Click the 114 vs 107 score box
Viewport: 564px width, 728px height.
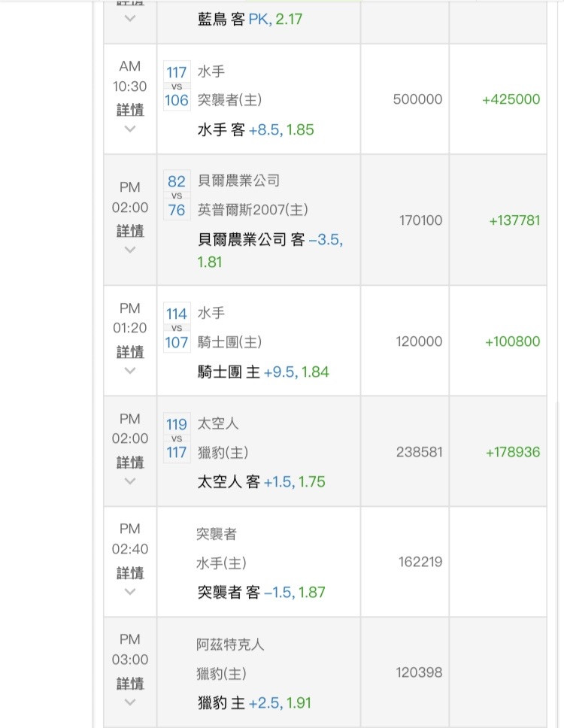point(177,328)
